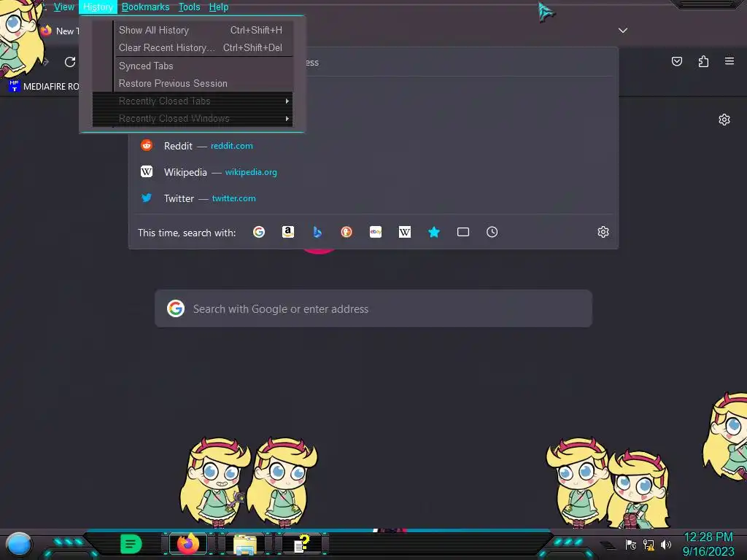Search this time with Bing
This screenshot has width=747, height=560.
[x=317, y=232]
